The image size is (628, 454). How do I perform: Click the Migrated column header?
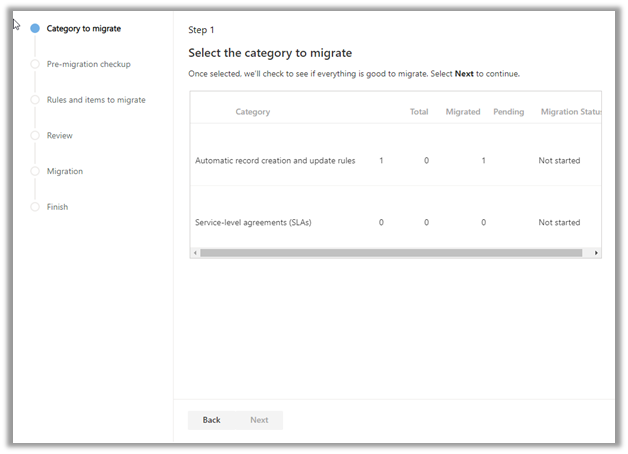tap(463, 112)
